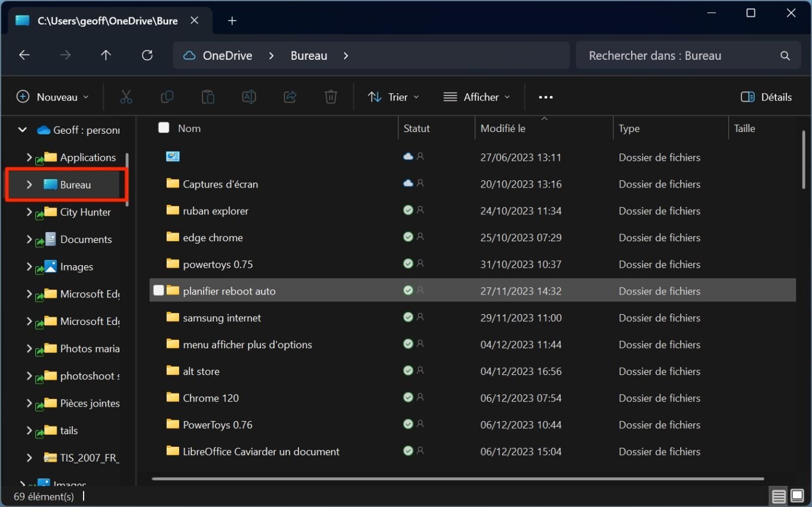Switch to details list view icon in status bar
Viewport: 812px width, 507px height.
pyautogui.click(x=779, y=496)
